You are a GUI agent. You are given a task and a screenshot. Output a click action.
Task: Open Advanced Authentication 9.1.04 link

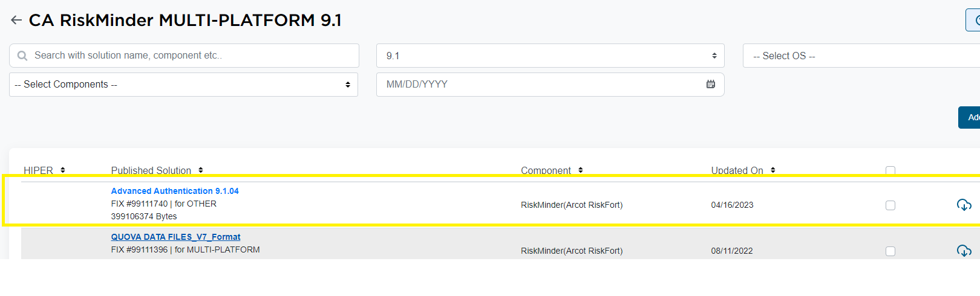coord(175,191)
